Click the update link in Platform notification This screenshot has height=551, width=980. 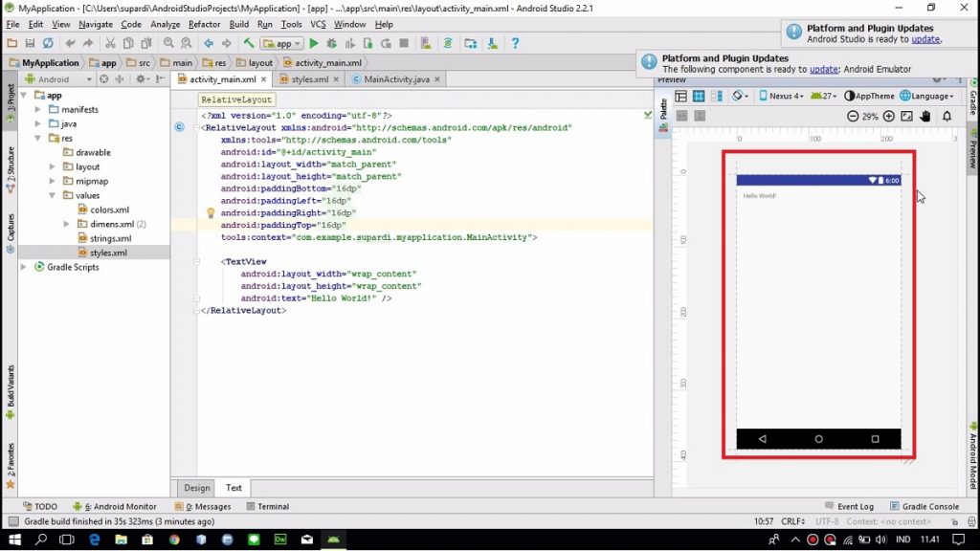[x=924, y=39]
